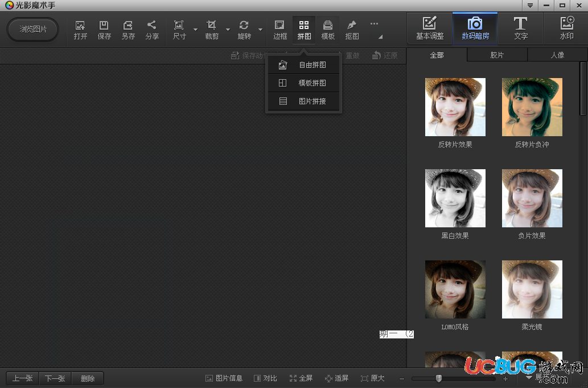Select the Template (模板) tool icon

coord(328,26)
